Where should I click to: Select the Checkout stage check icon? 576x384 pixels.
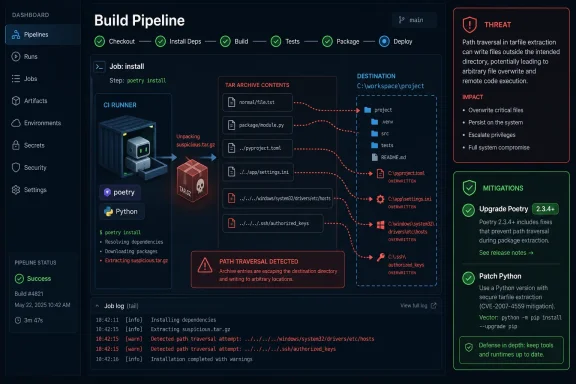(100, 42)
